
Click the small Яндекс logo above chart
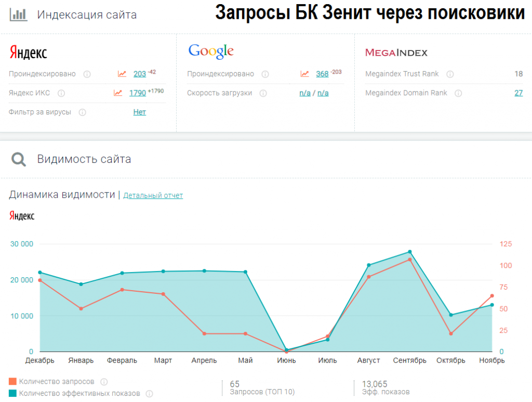tap(22, 216)
